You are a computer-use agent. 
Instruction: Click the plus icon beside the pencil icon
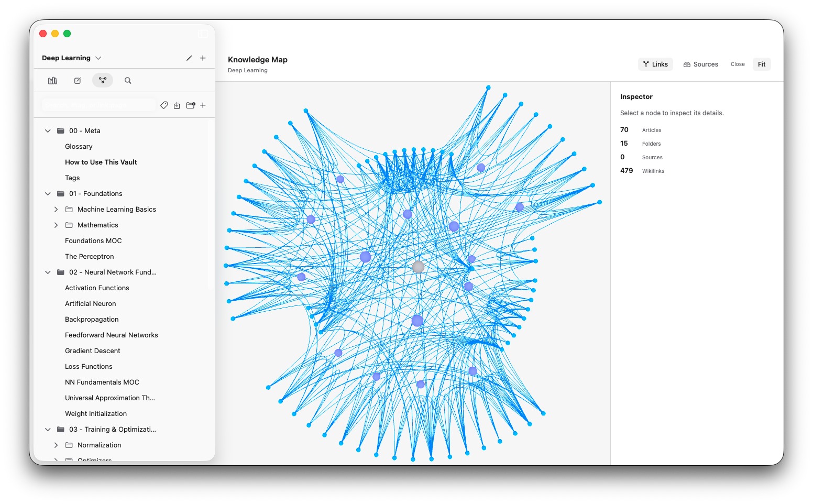click(x=203, y=58)
